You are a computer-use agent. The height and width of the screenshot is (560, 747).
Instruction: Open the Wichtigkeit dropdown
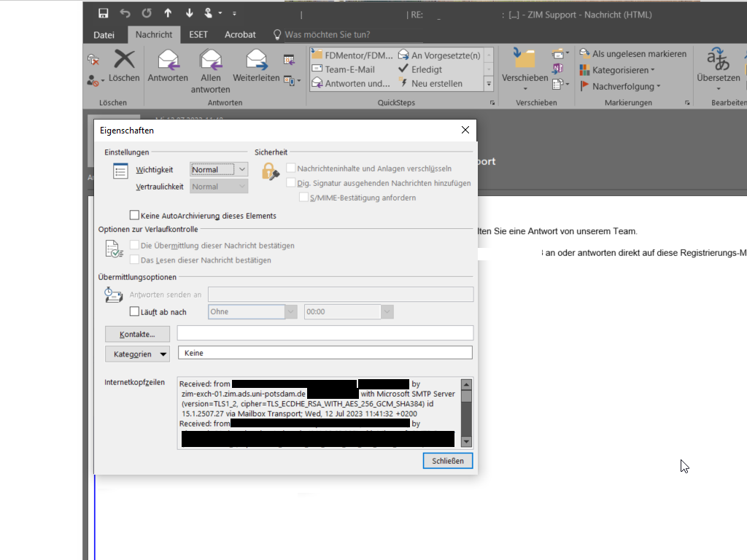pyautogui.click(x=219, y=169)
